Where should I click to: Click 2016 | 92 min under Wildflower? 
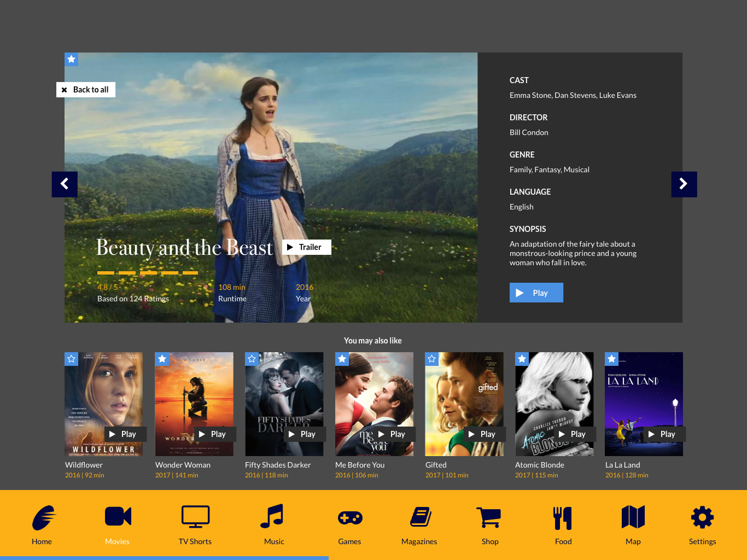[85, 475]
